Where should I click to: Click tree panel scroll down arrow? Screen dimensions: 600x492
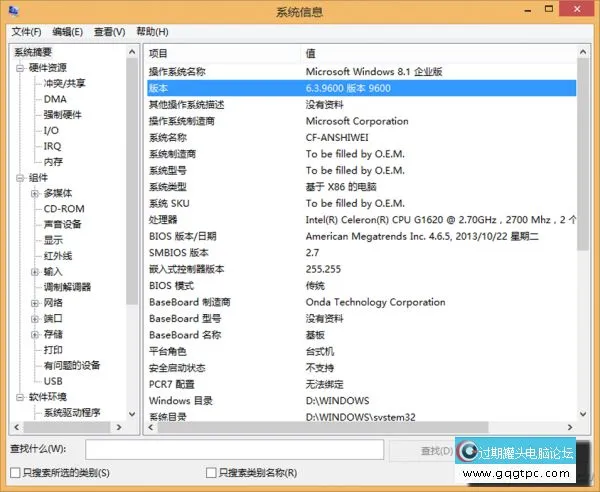pos(132,414)
